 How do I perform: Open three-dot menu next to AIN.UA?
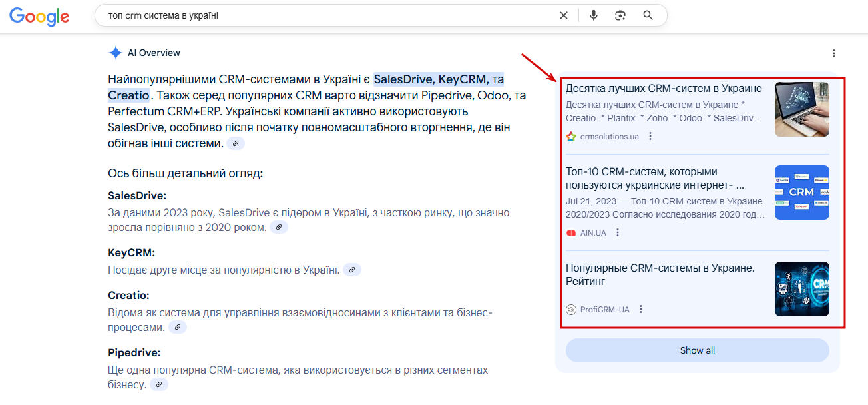pyautogui.click(x=618, y=232)
